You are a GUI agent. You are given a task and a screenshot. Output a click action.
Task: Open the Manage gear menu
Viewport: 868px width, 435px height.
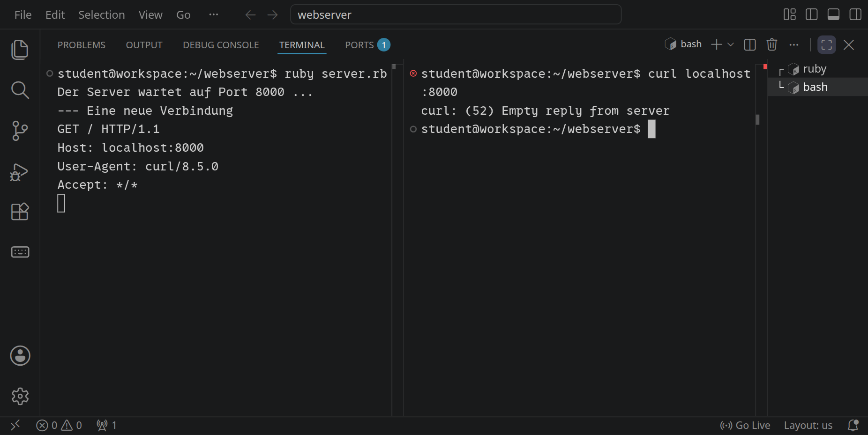(20, 396)
